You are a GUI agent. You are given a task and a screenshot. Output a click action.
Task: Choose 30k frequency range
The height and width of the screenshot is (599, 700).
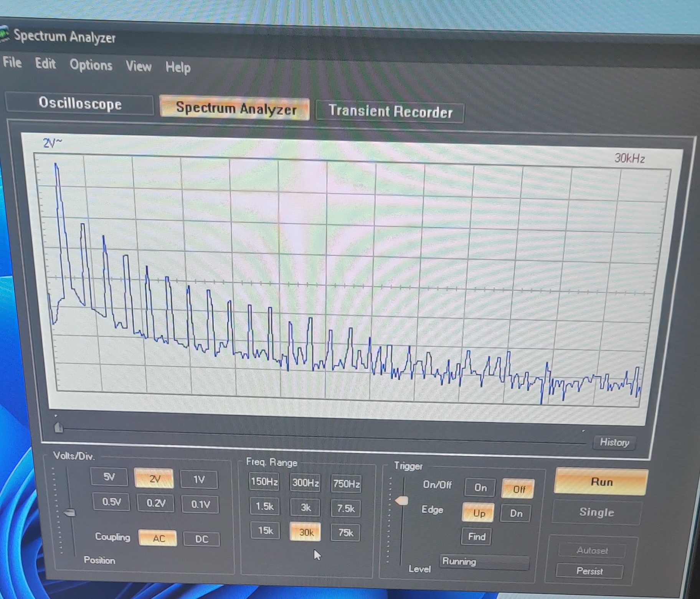[306, 532]
